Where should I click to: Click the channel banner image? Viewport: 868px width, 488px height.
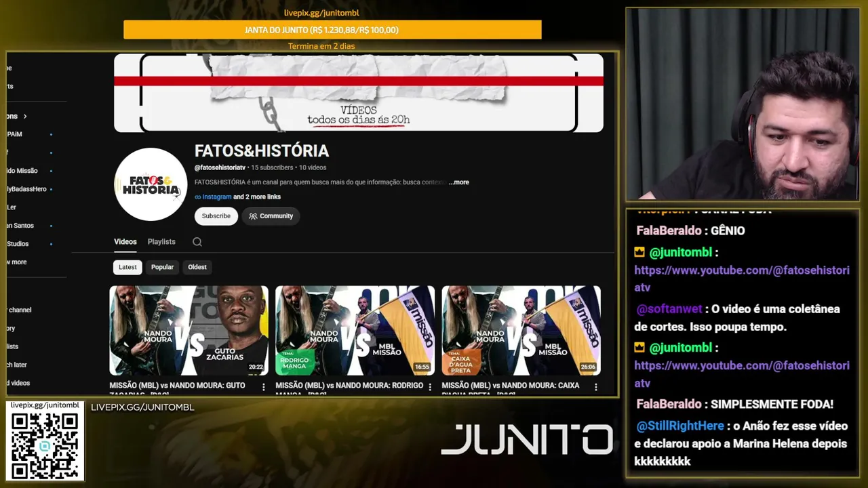click(x=359, y=93)
